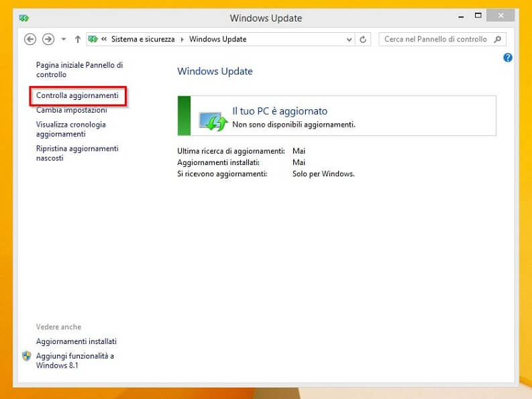The width and height of the screenshot is (532, 399).
Task: Expand Sistema e sicurezza breadcrumb arrow
Action: pos(182,40)
